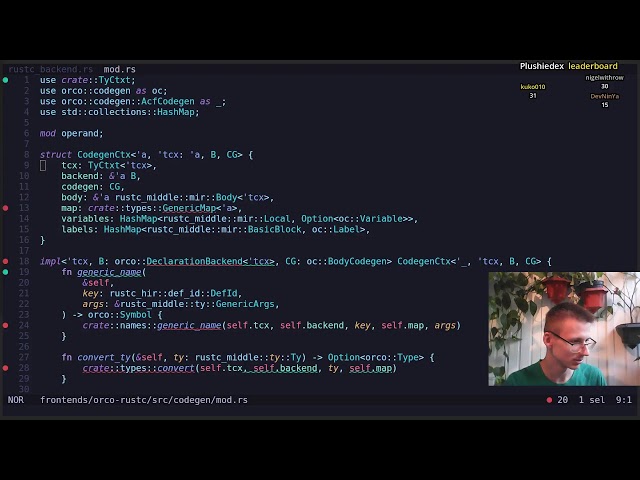The image size is (640, 480).
Task: Click the 'codegen' field on line 11
Action: [x=80, y=187]
